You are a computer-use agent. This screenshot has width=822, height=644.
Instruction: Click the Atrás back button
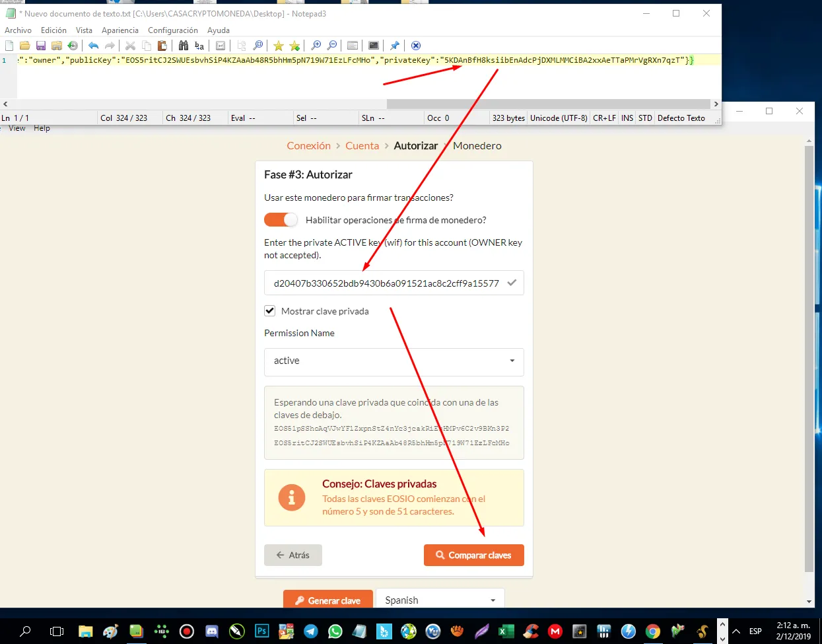[x=293, y=555]
